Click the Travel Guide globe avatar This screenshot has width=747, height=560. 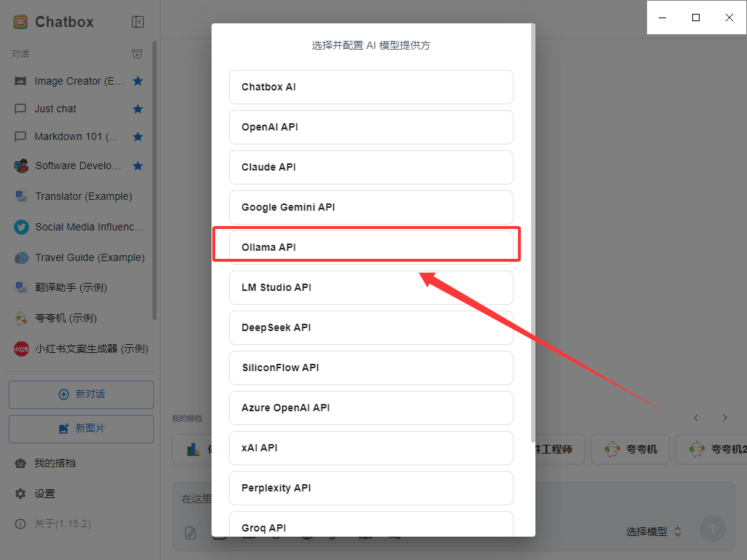click(21, 257)
